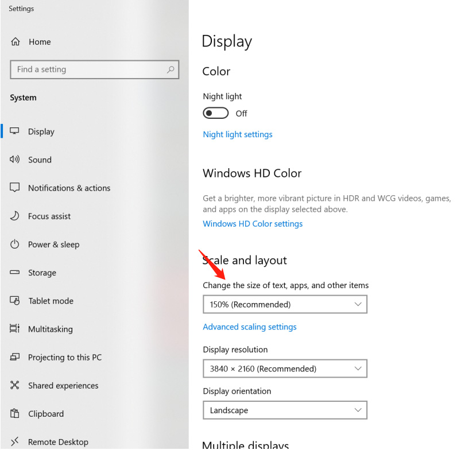Open Shared experiences settings
Screen dimensions: 476x450
[x=63, y=386]
